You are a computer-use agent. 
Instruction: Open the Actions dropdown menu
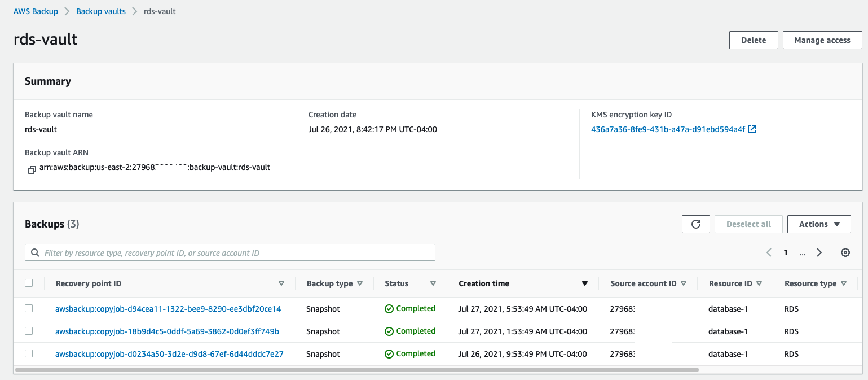(x=819, y=224)
